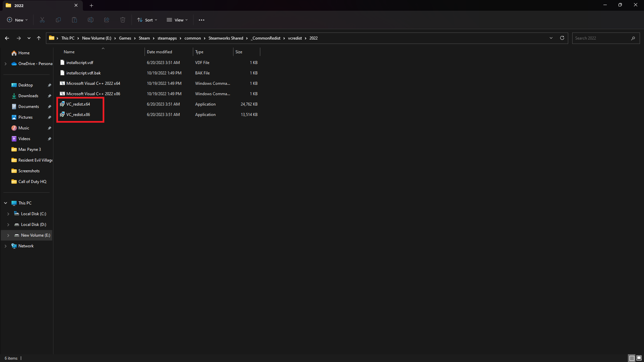
Task: Click the Refresh icon beside address bar
Action: [x=562, y=38]
